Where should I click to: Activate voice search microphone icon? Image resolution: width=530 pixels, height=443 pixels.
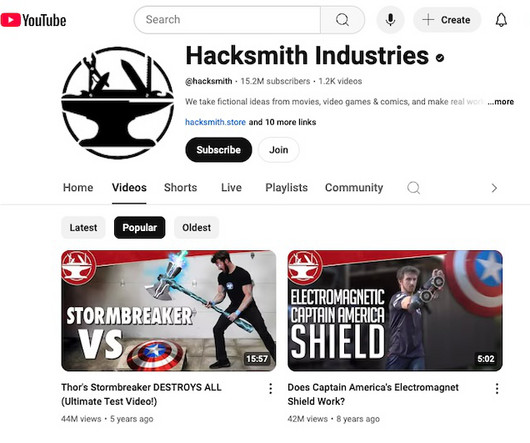coord(390,20)
